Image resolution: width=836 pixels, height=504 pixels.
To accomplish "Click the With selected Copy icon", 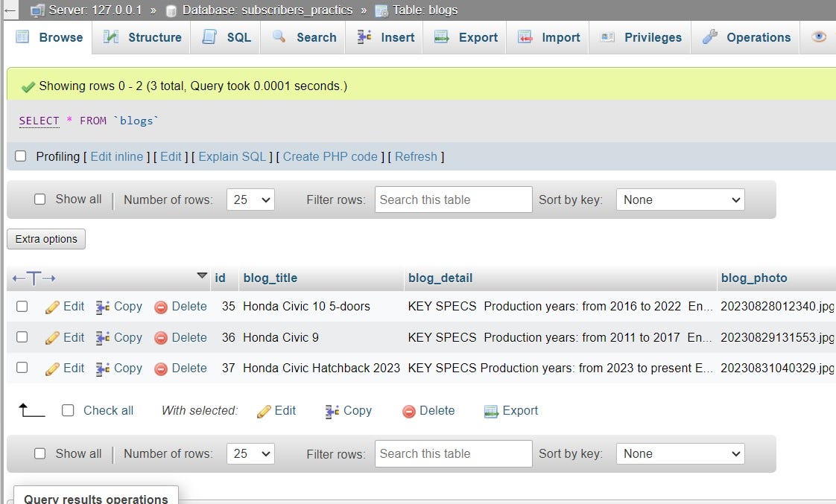I will 332,412.
